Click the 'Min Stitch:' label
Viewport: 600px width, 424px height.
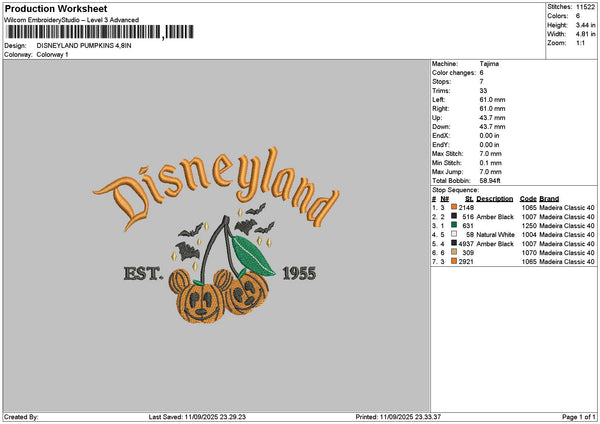pos(447,163)
